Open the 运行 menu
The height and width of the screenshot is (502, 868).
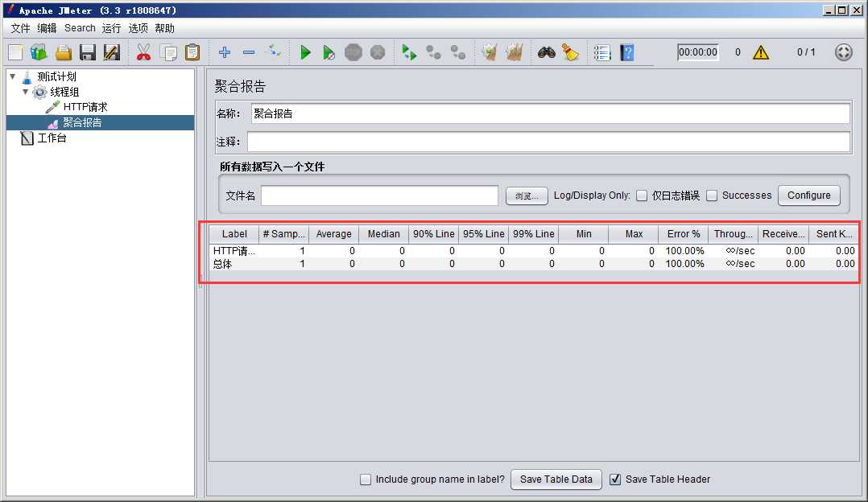click(111, 28)
